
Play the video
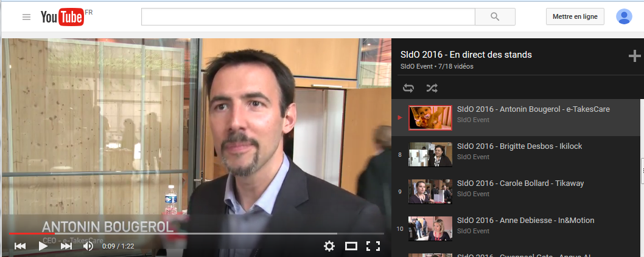43,246
